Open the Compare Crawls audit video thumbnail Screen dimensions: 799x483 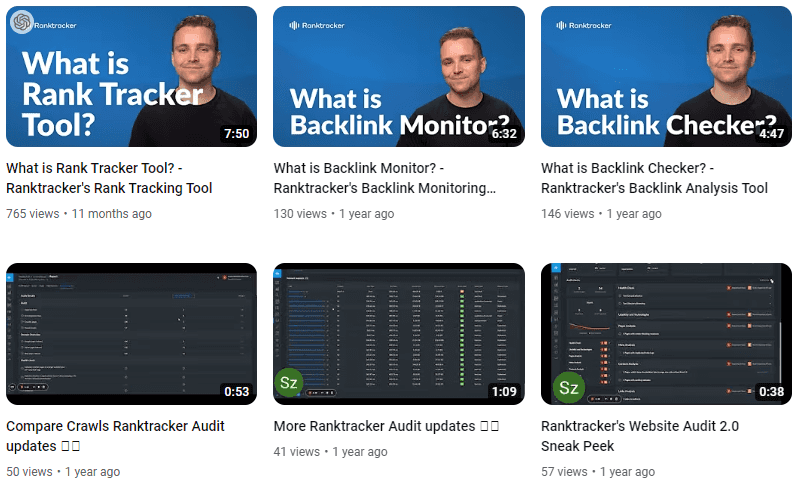point(131,334)
